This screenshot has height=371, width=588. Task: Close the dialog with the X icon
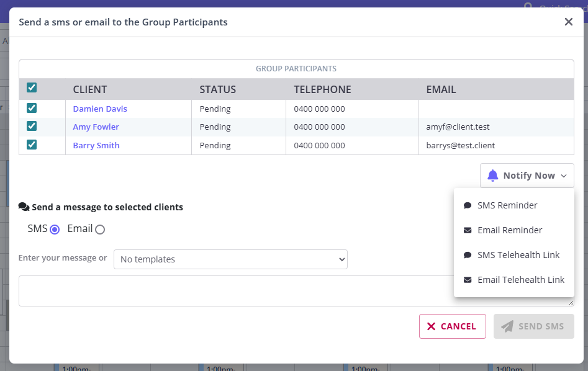(568, 22)
